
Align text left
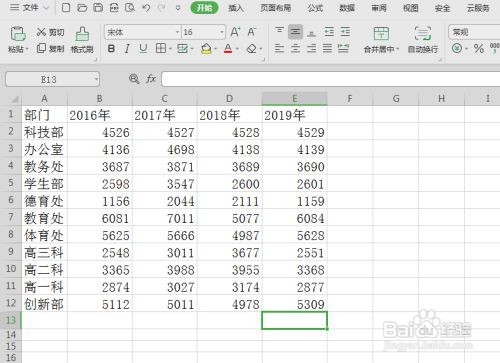tap(279, 49)
